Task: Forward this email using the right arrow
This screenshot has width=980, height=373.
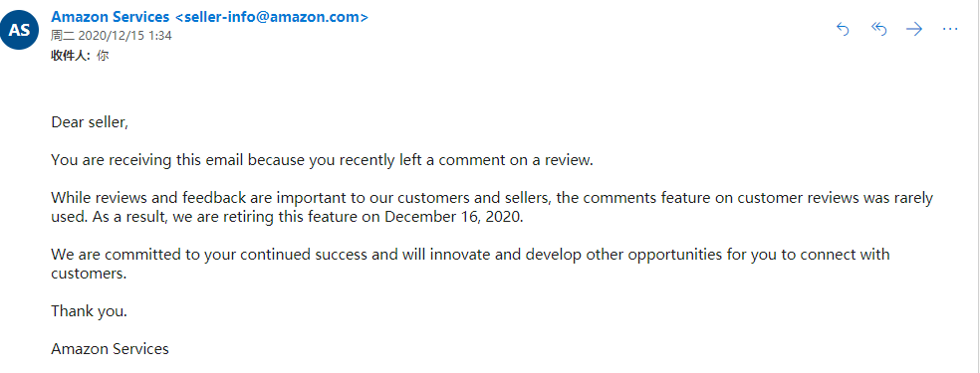Action: click(914, 29)
